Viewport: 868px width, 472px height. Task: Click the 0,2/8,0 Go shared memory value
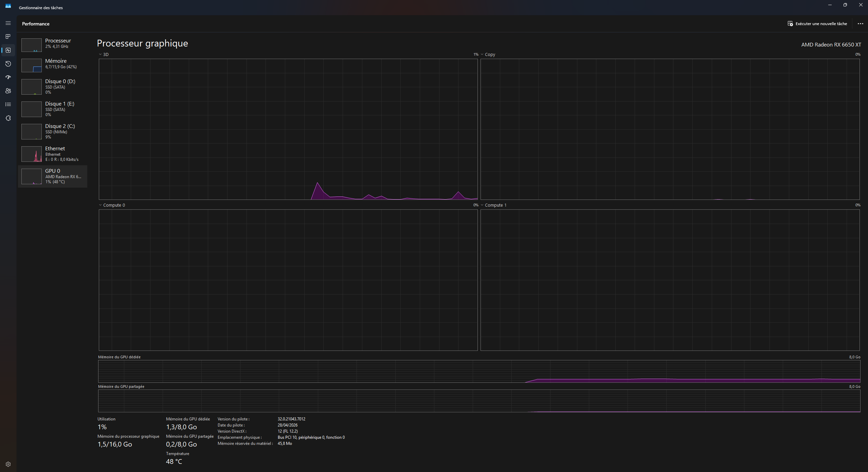click(x=181, y=444)
